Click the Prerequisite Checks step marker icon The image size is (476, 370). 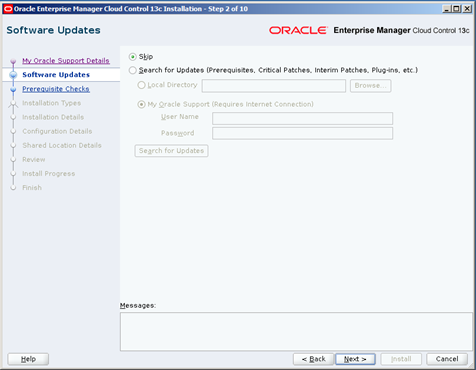tap(13, 90)
